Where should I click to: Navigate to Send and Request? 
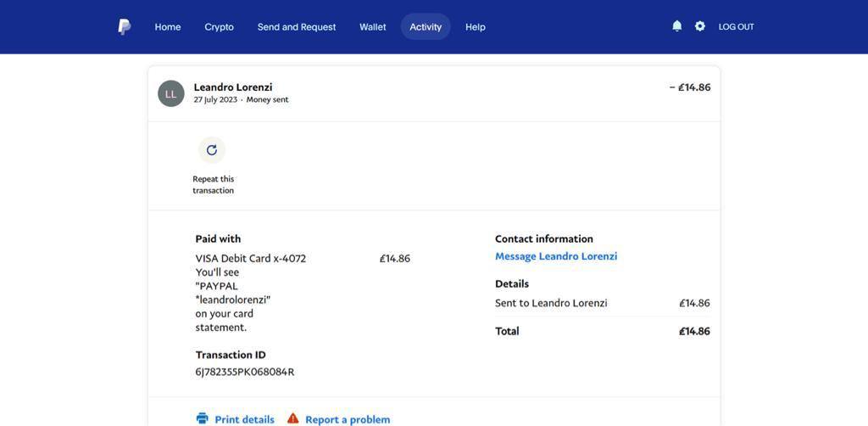pos(297,27)
